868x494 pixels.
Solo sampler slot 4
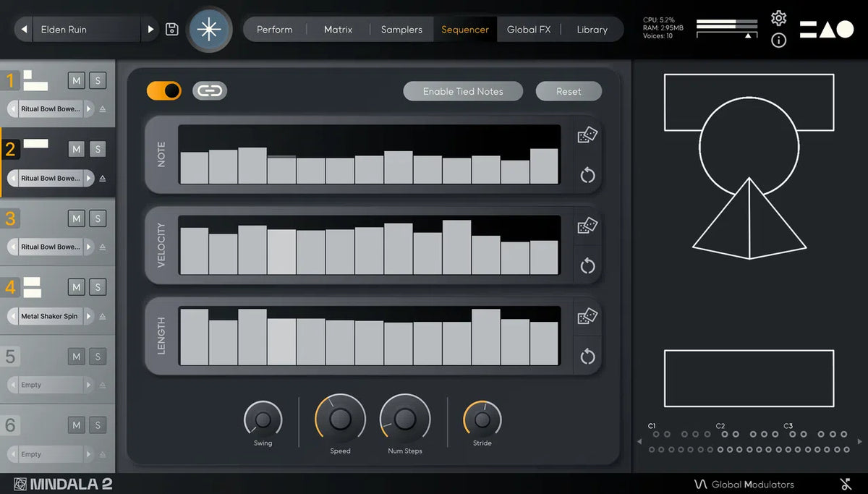(x=98, y=287)
